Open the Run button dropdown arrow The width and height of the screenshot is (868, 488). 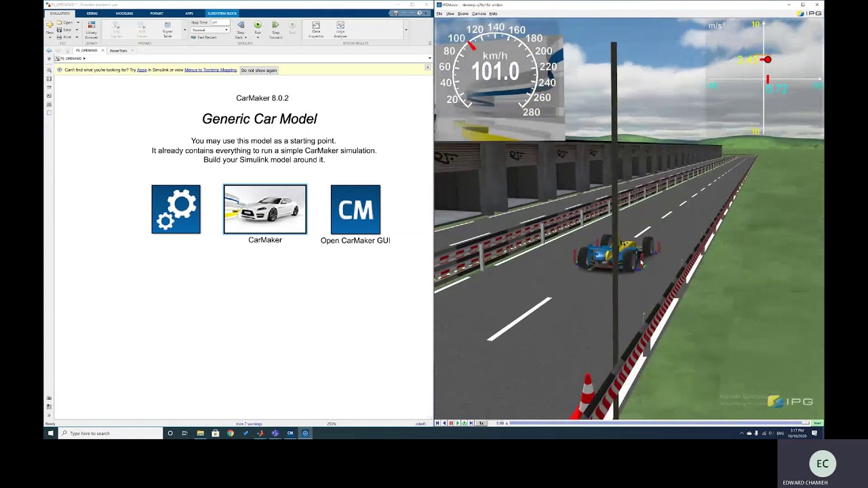point(258,37)
